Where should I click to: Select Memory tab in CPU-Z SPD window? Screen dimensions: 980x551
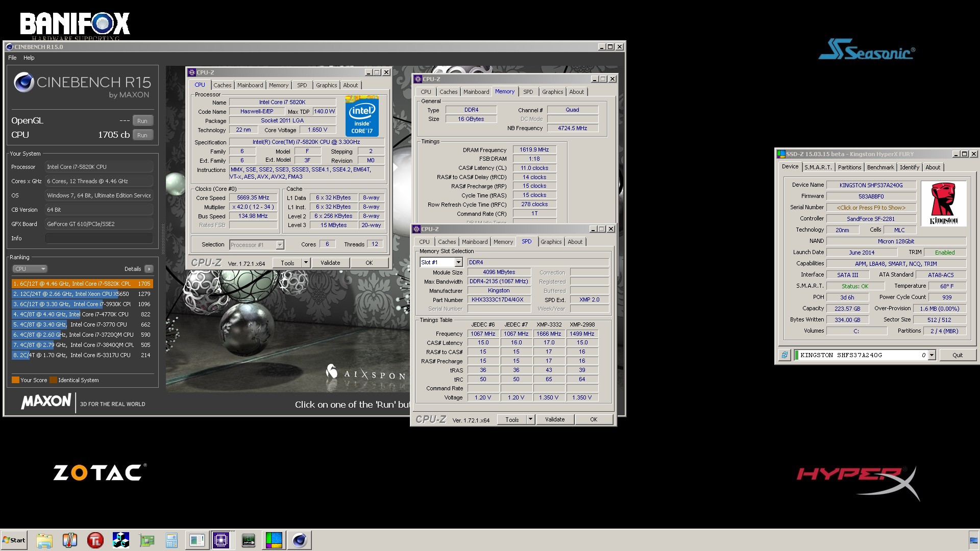[503, 242]
